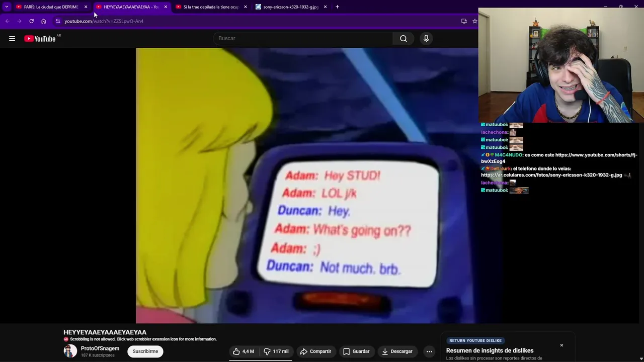Focus the Buscar search field
This screenshot has height=362, width=644.
tap(303, 39)
